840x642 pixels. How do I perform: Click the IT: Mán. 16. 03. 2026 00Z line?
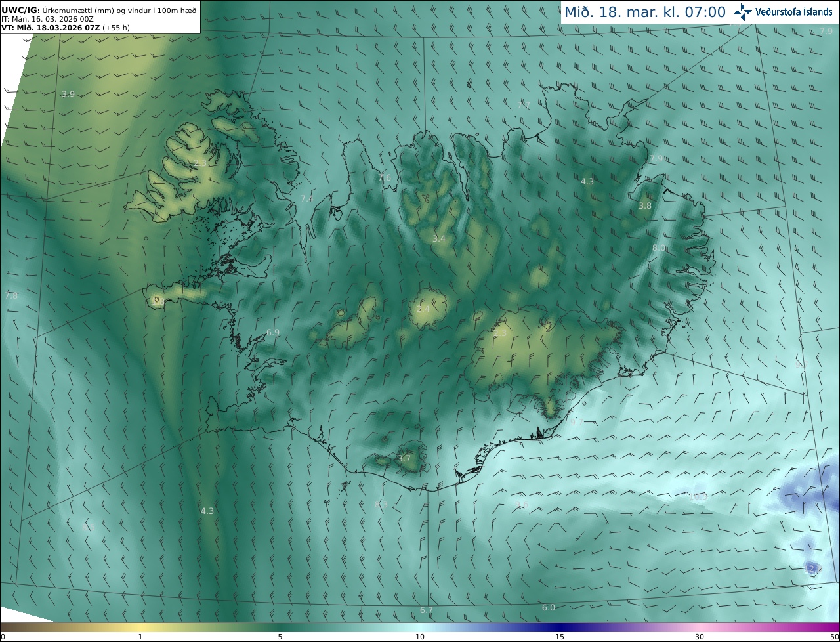(x=47, y=19)
